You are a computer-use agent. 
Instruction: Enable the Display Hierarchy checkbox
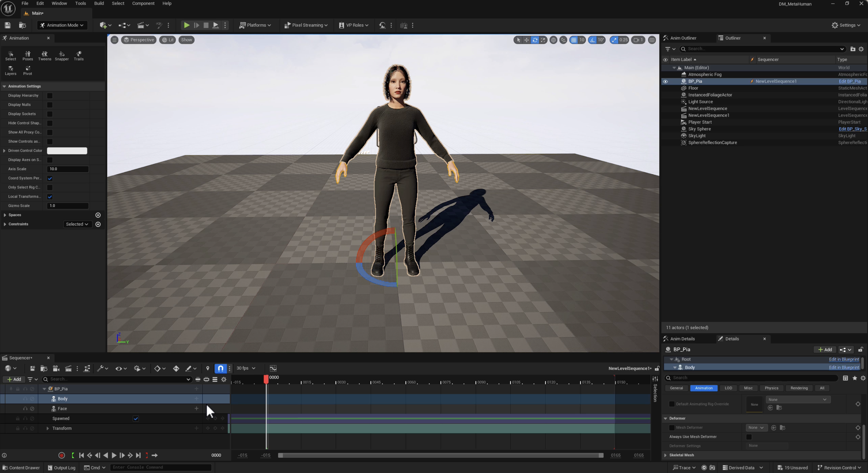(x=50, y=96)
